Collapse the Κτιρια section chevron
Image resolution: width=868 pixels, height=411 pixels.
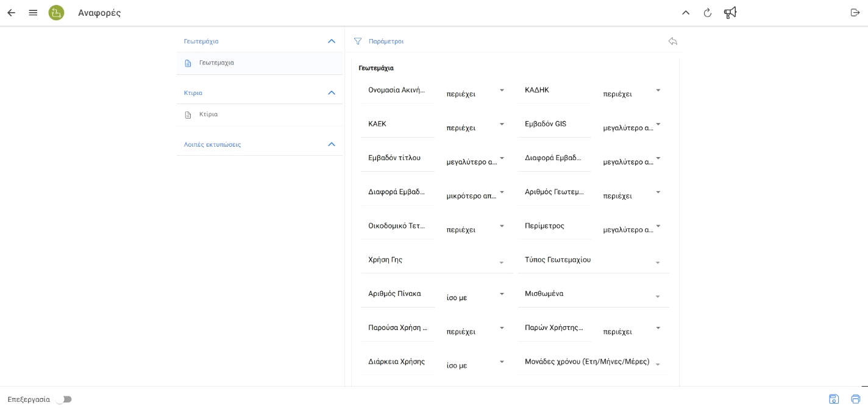[331, 93]
